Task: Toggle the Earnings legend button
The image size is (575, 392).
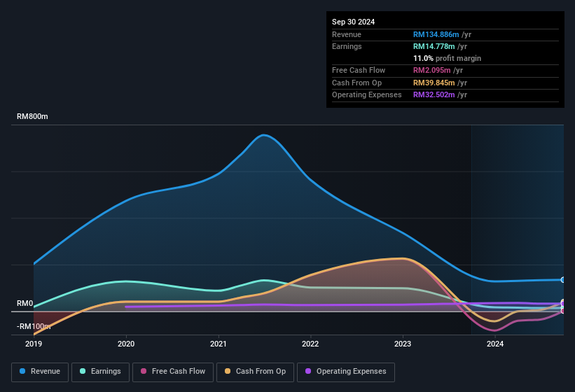Action: point(100,372)
